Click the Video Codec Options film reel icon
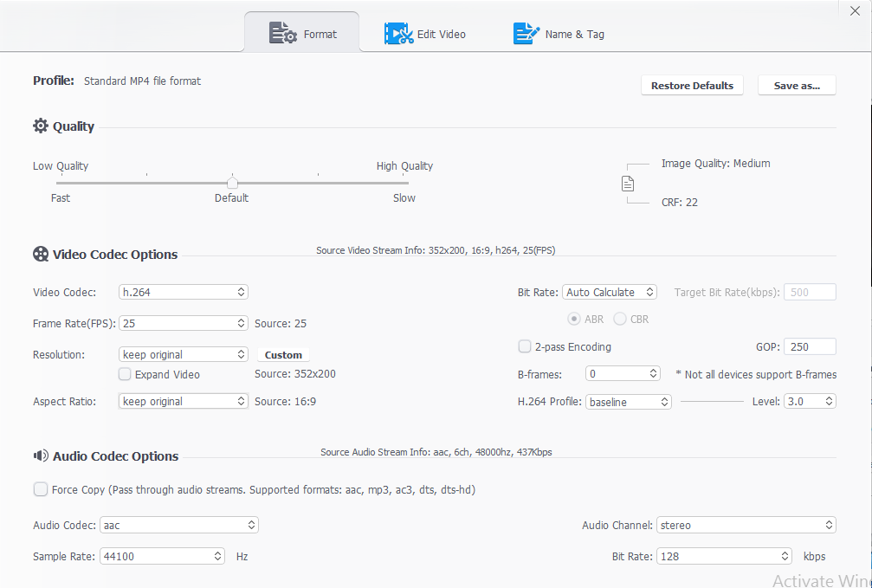This screenshot has width=872, height=588. 41,255
